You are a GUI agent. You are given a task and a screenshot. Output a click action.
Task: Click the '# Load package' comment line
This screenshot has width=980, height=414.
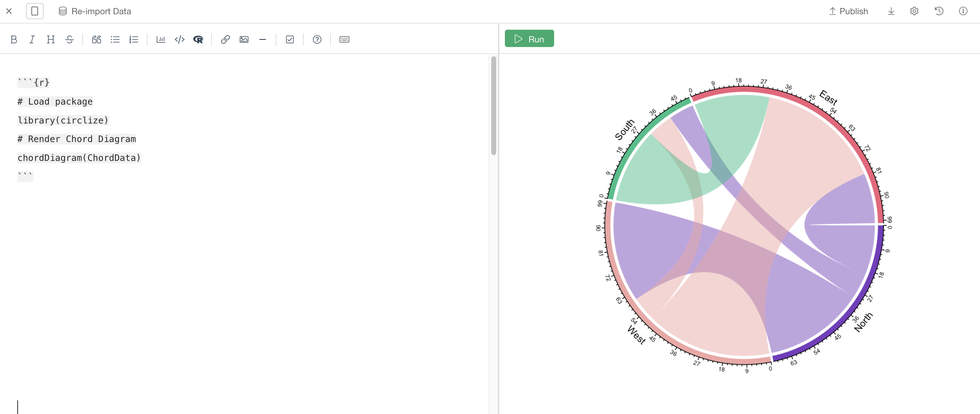[55, 101]
